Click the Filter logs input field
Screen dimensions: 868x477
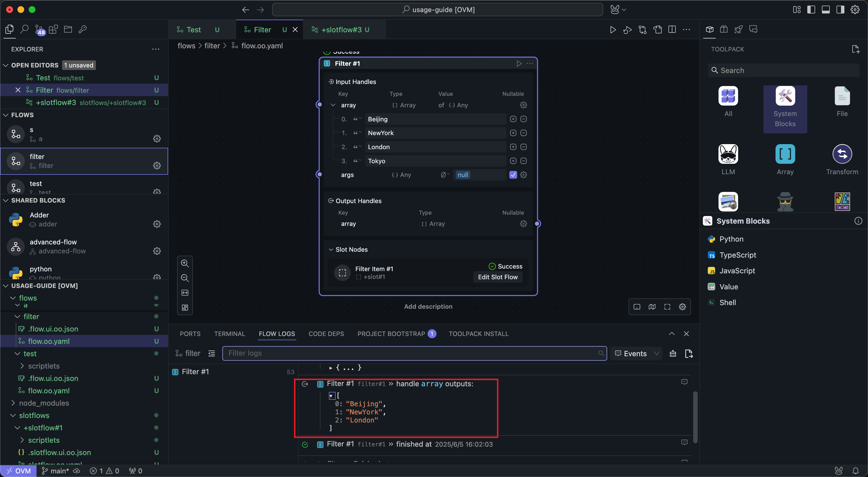(411, 353)
